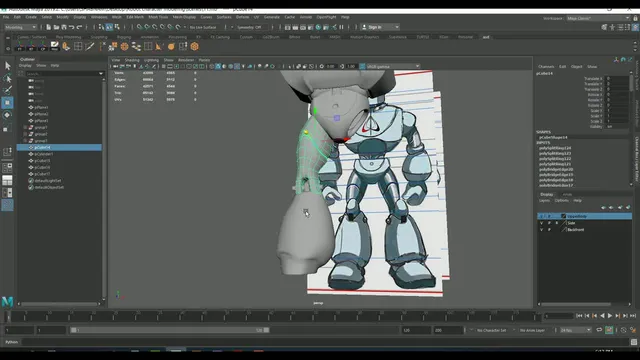Open the Edit Mesh menu
Viewport: 640px width, 360px height.
click(135, 17)
